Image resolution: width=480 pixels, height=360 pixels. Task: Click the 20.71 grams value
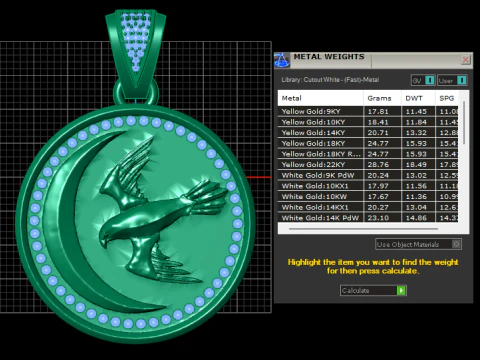tap(378, 133)
